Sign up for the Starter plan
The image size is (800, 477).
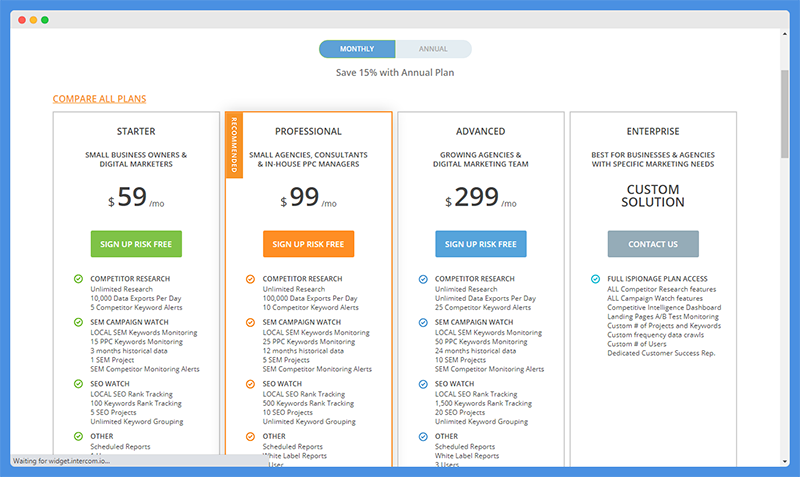coord(136,244)
